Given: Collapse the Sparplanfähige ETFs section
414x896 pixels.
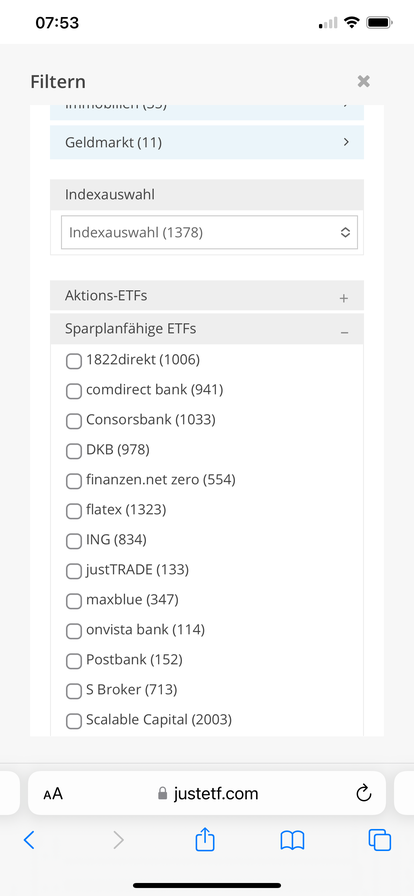Looking at the screenshot, I should [207, 329].
